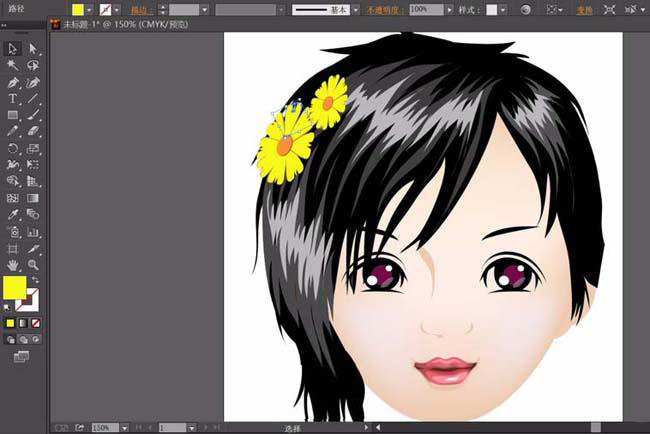This screenshot has height=434, width=650.
Task: Activate the Type (T) tool
Action: tap(13, 99)
